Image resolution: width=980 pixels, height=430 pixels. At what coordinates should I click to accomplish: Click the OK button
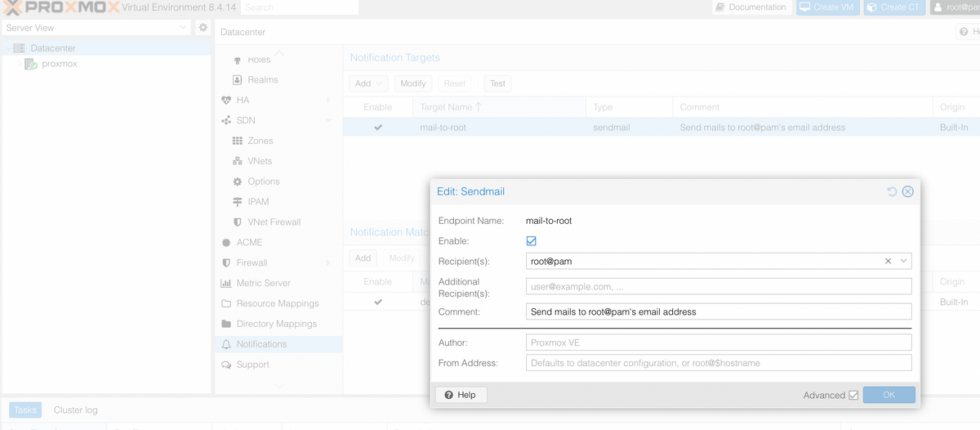[x=889, y=395]
